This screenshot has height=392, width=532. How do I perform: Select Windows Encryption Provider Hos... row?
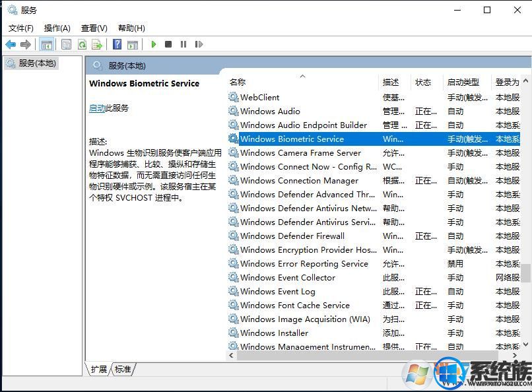click(374, 250)
